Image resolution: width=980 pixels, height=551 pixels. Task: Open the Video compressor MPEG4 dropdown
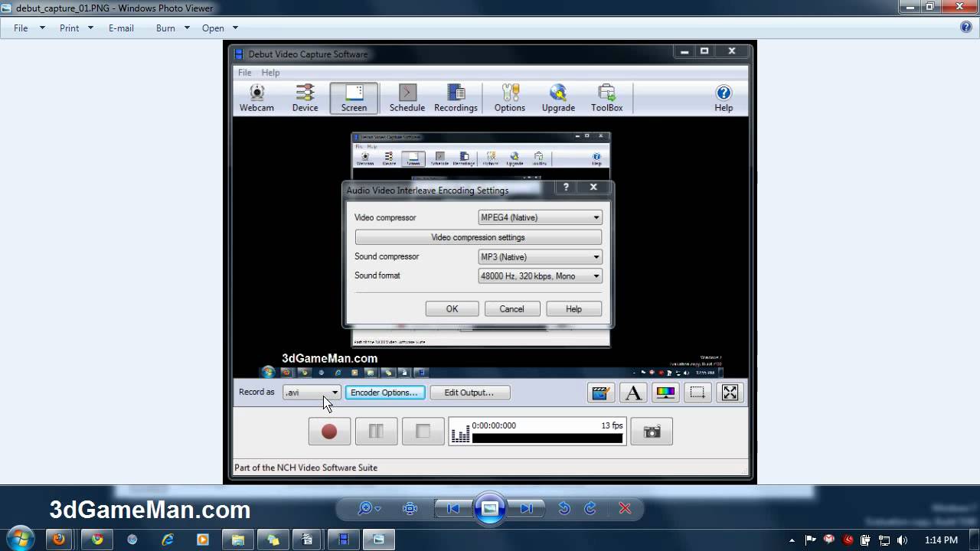(540, 217)
